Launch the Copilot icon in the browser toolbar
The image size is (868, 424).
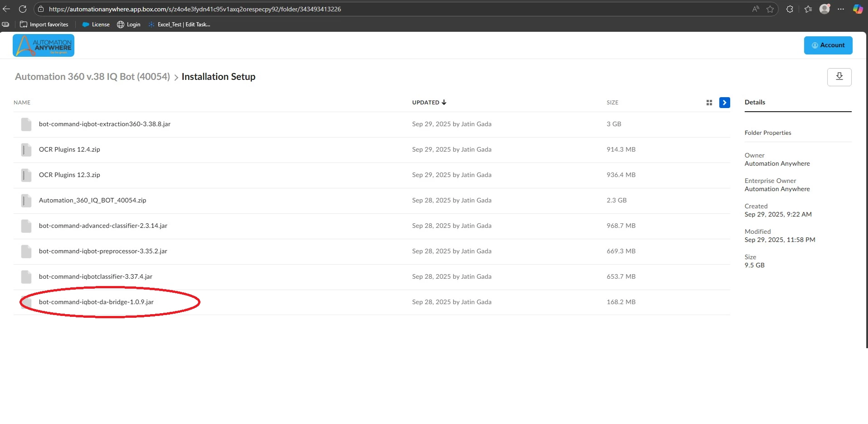(858, 9)
